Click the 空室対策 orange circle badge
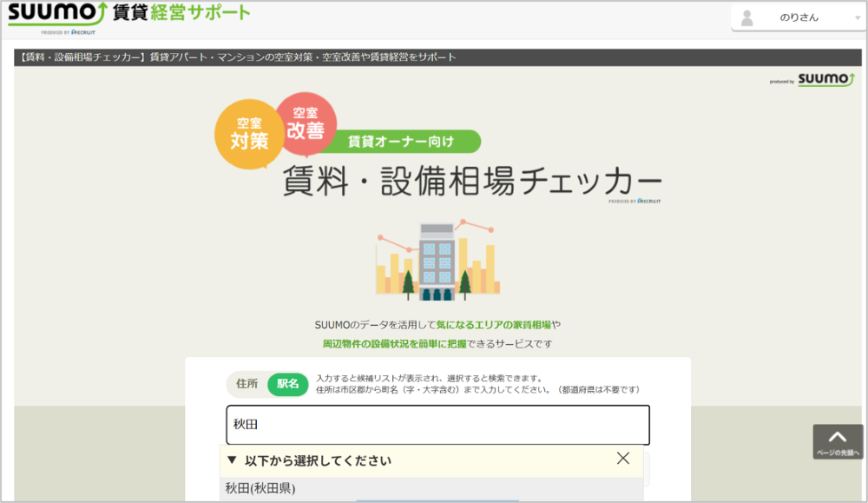Viewport: 868px width, 503px height. click(x=248, y=135)
